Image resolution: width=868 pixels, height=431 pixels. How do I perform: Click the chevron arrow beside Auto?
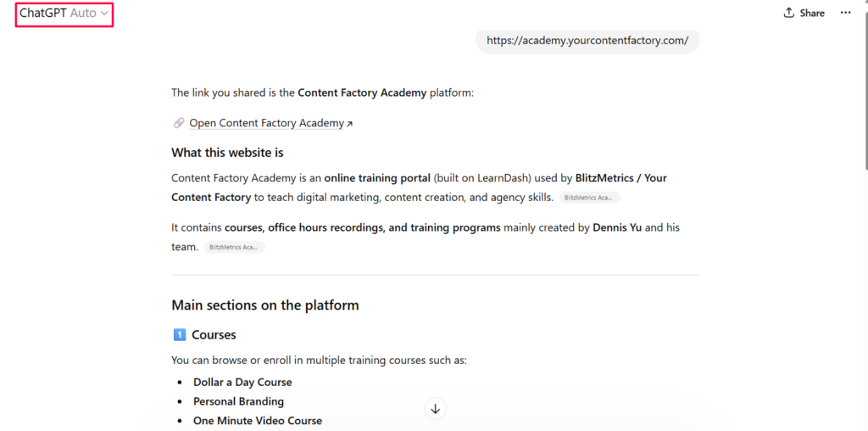[104, 14]
